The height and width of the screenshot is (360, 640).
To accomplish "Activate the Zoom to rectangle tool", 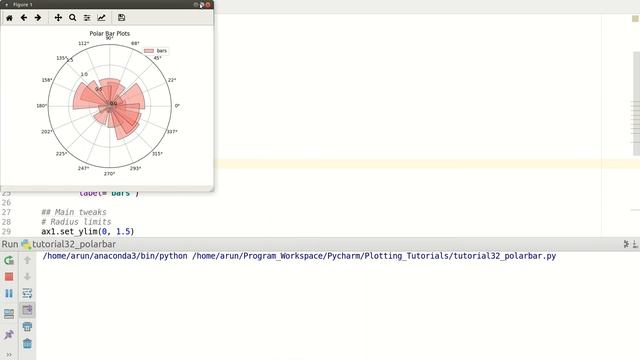I will point(73,18).
